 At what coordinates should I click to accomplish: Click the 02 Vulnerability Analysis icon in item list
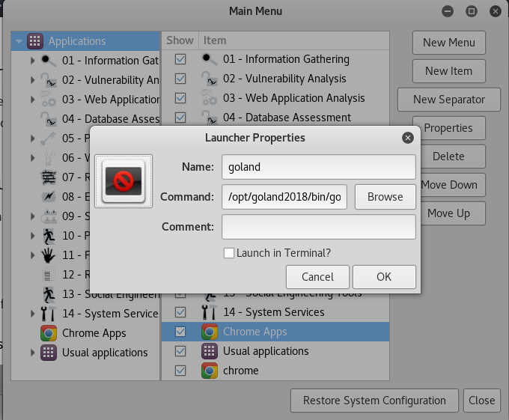[210, 79]
